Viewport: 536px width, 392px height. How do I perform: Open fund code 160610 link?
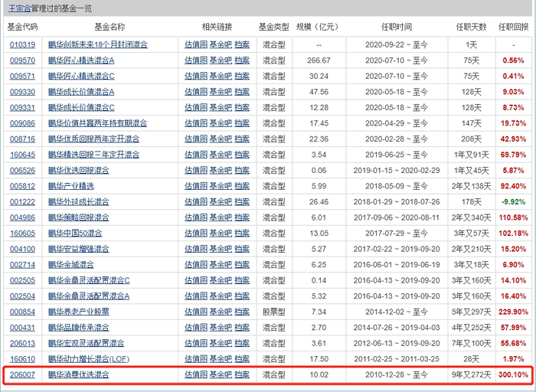(x=22, y=359)
